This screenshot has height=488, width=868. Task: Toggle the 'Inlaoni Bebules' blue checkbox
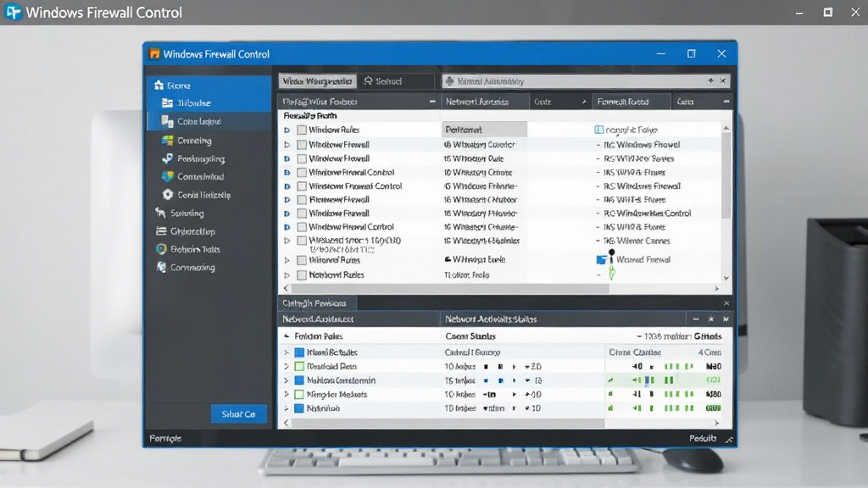(299, 352)
